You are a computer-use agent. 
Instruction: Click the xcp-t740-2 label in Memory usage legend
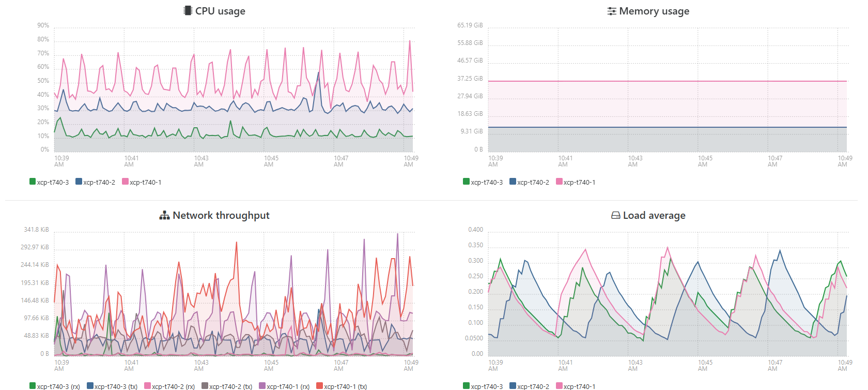pyautogui.click(x=533, y=182)
